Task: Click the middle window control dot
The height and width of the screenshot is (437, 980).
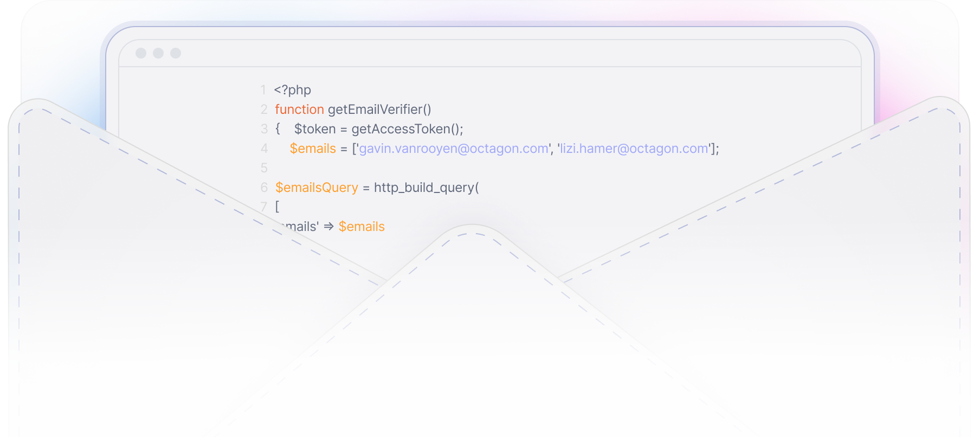Action: coord(158,53)
